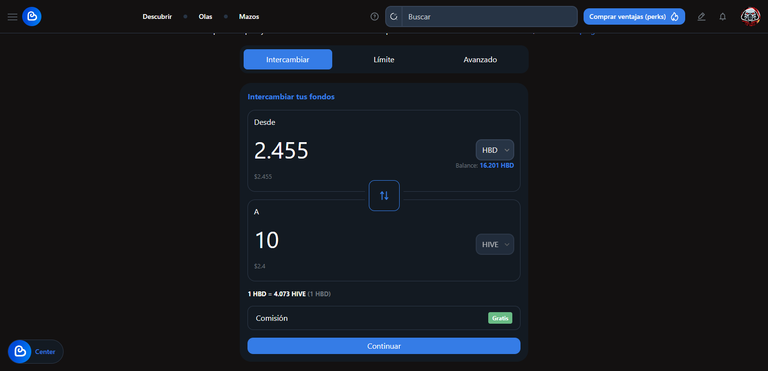Click Comprar ventajas (perks) button
This screenshot has width=768, height=371.
point(634,17)
